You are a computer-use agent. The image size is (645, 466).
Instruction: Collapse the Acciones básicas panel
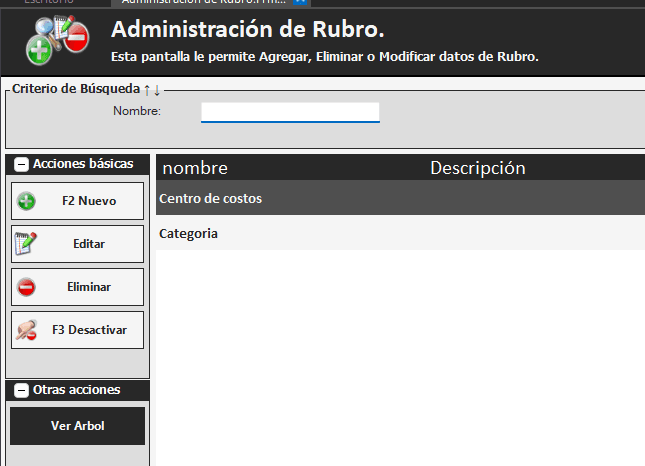(x=21, y=164)
